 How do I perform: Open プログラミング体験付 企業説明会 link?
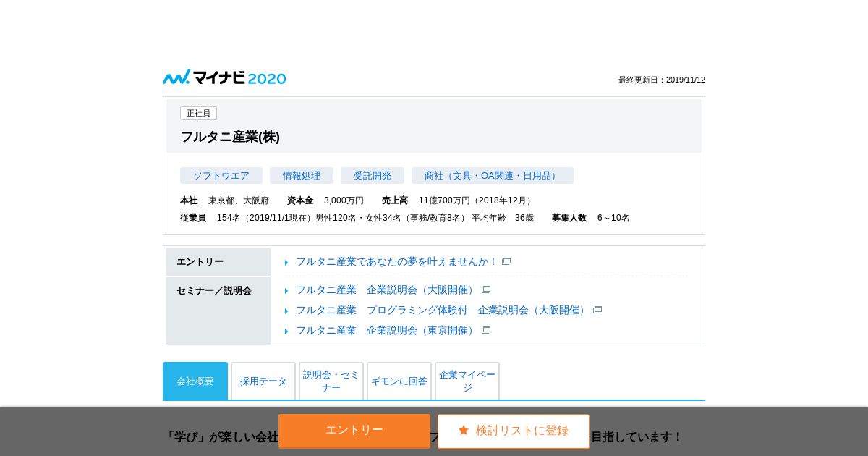pos(442,311)
